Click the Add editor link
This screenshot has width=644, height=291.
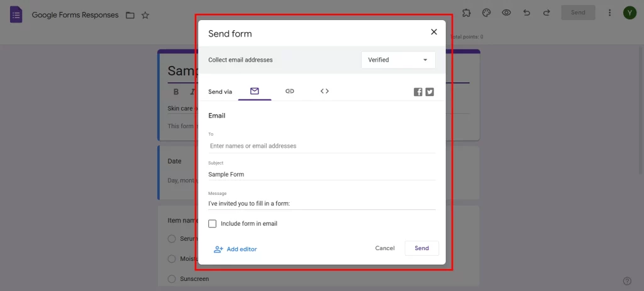(235, 249)
